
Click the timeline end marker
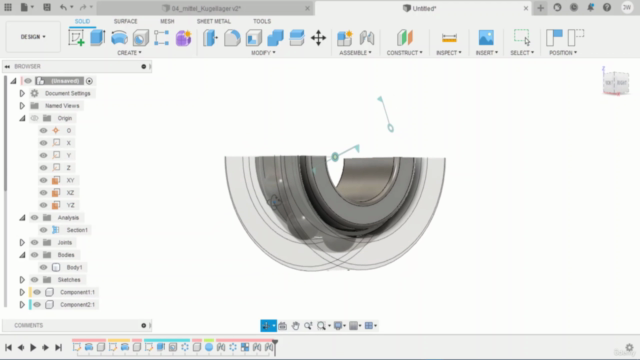tap(275, 347)
